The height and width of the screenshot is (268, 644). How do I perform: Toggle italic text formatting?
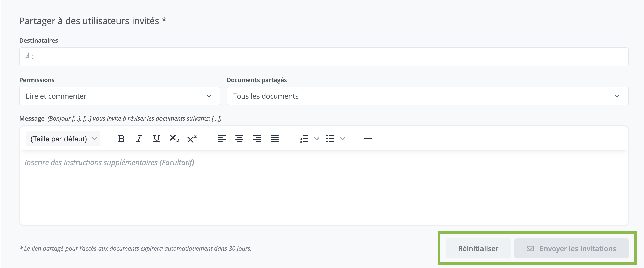coord(139,139)
